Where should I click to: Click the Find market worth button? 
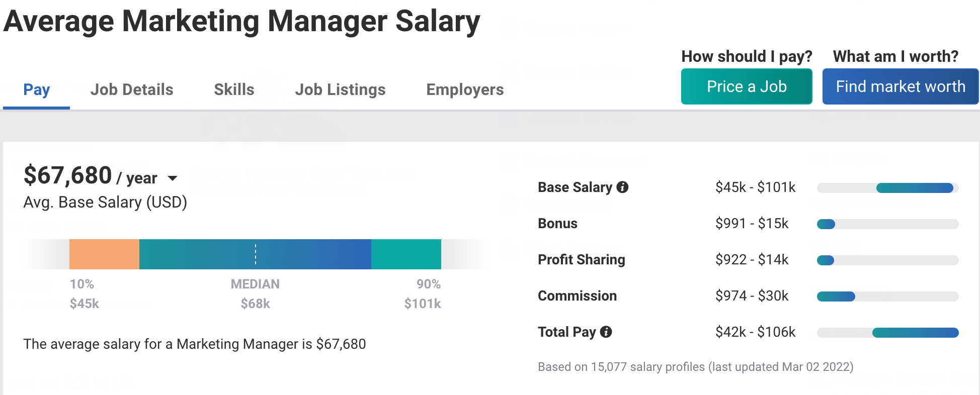click(x=901, y=86)
